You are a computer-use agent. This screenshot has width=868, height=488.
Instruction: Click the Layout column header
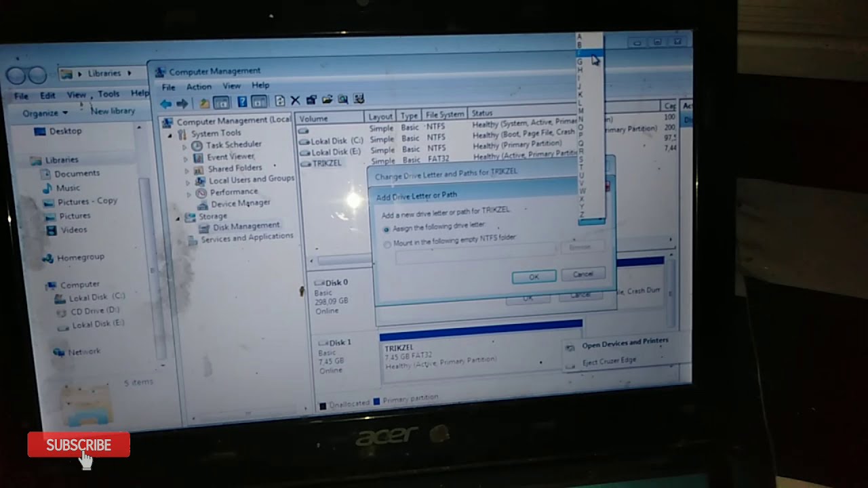(x=380, y=117)
